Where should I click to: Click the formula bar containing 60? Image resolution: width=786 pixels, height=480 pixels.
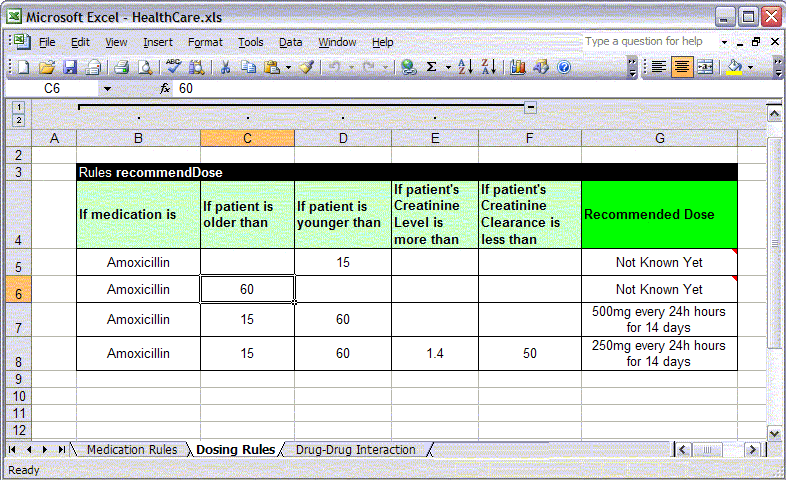pyautogui.click(x=476, y=89)
